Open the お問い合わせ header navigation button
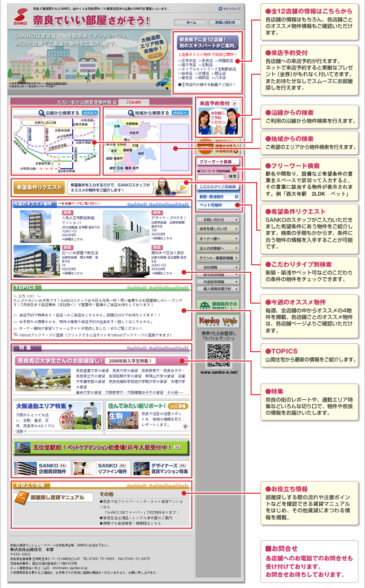The width and height of the screenshot is (365, 588). pos(225,22)
